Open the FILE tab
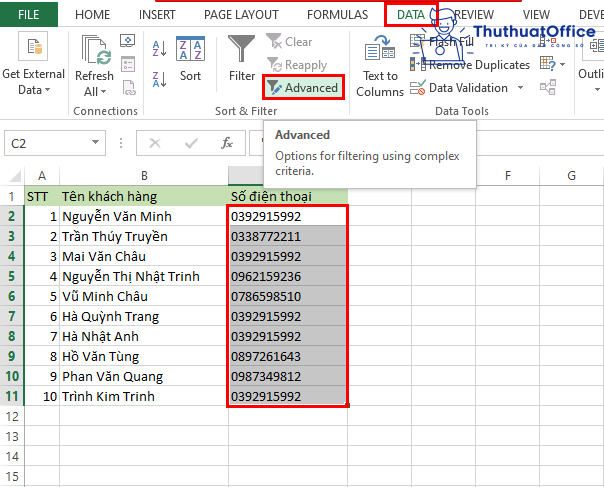604x487 pixels. pyautogui.click(x=29, y=14)
